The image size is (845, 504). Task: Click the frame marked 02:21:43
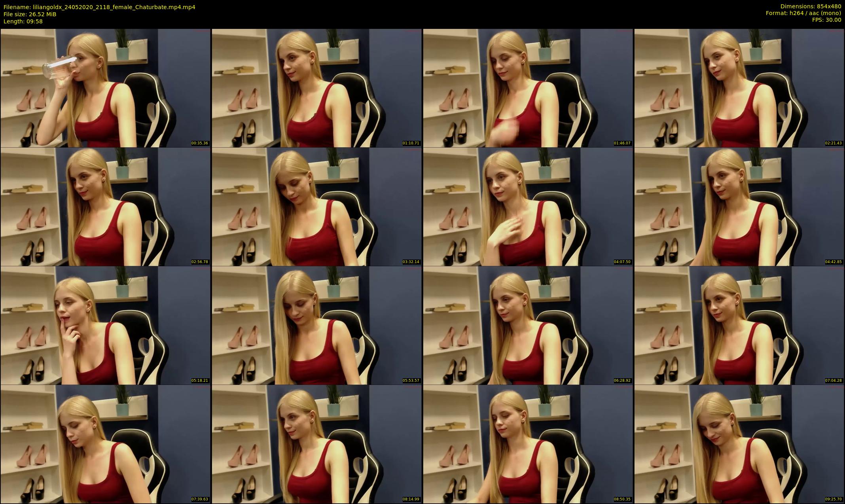click(739, 88)
